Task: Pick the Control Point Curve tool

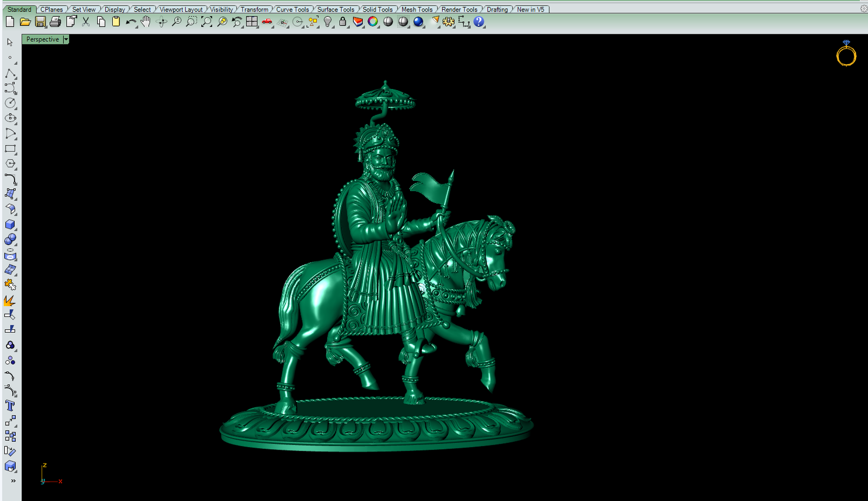Action: click(10, 88)
